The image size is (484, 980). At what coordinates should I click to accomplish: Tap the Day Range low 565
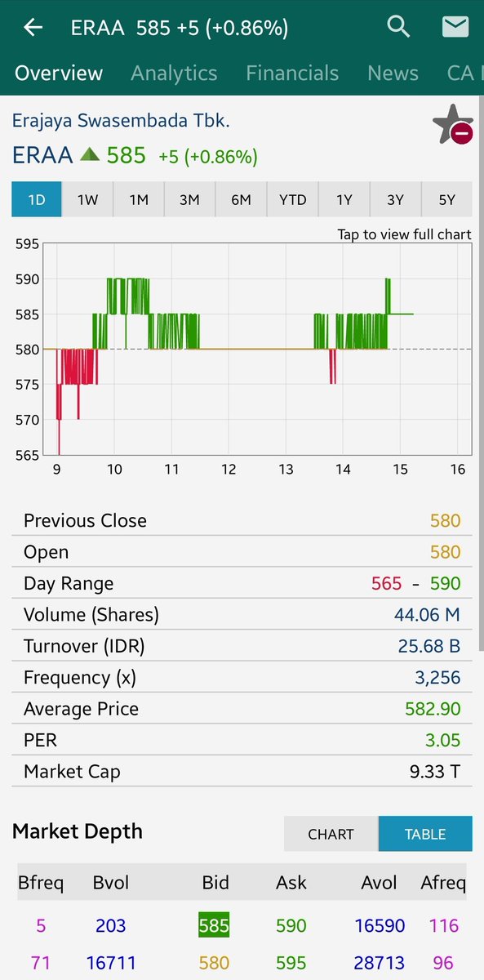[386, 583]
